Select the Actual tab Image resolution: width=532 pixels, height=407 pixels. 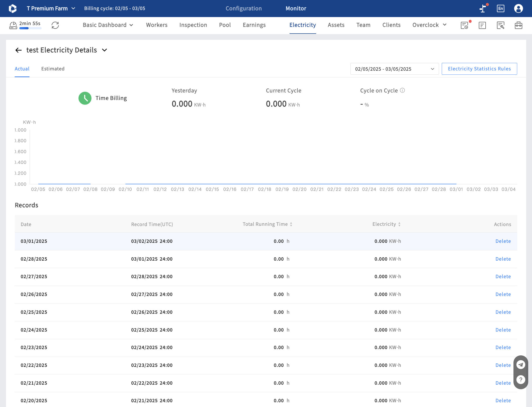pyautogui.click(x=22, y=69)
